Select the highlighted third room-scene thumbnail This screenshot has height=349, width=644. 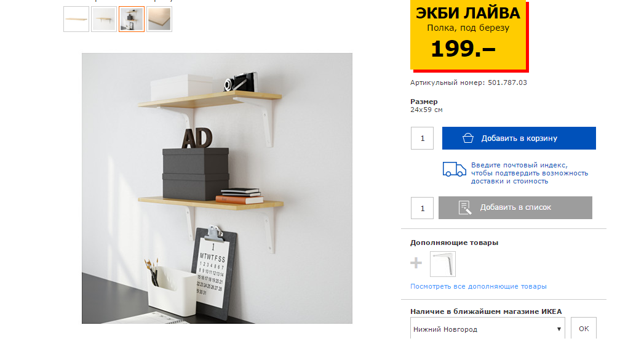[132, 19]
